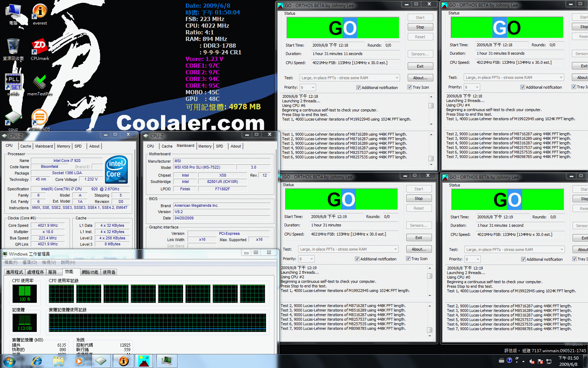Open Priority dropdown in ORTHOS using CPU #4
This screenshot has height=368, width=588.
coord(472,87)
